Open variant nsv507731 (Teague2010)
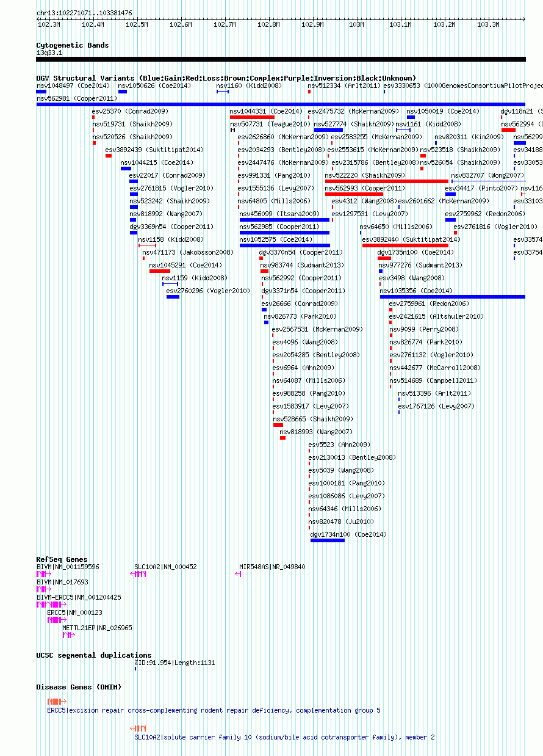543x756 pixels. [x=232, y=130]
